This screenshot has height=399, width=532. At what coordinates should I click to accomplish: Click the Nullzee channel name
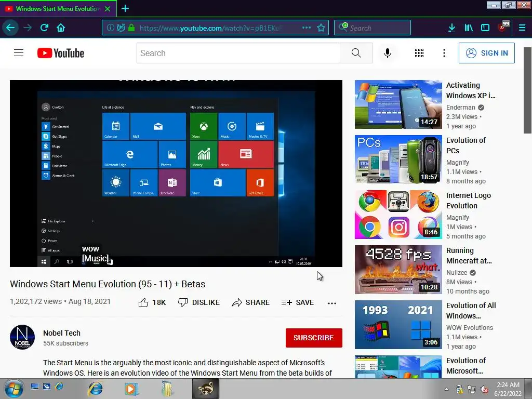pos(456,272)
